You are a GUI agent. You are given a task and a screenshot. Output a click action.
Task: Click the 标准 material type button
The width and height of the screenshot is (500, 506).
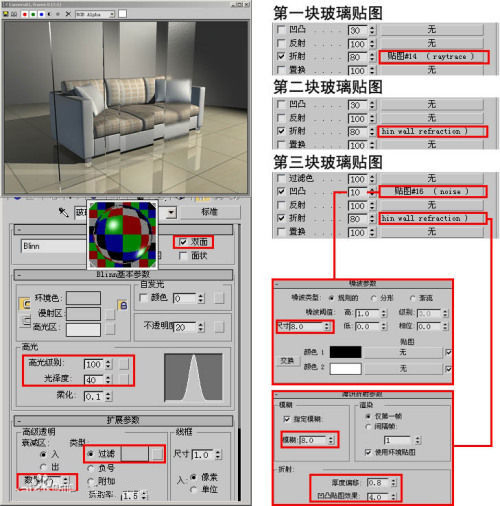[210, 212]
